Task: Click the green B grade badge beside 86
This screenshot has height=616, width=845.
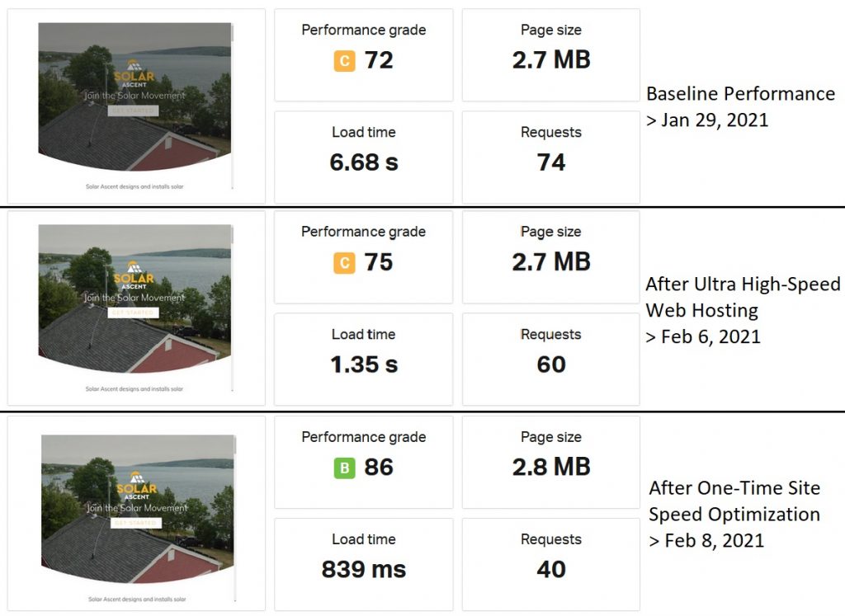Action: (x=344, y=468)
